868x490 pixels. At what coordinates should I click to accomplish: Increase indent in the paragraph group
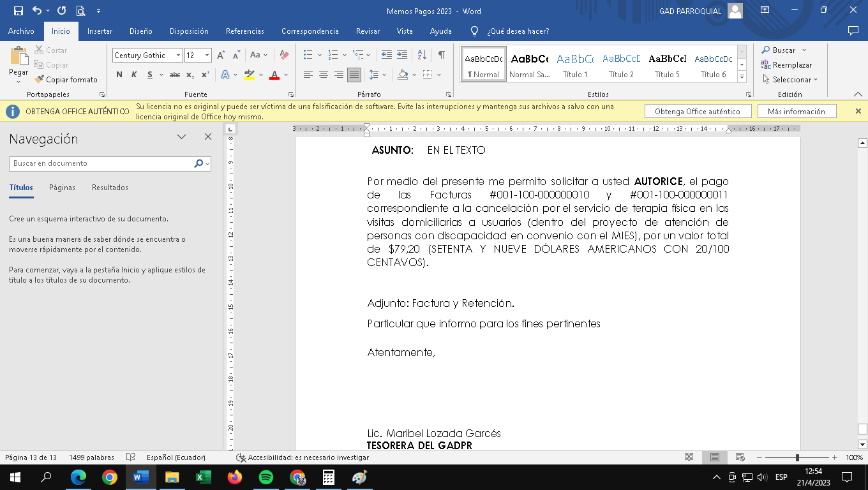point(401,55)
